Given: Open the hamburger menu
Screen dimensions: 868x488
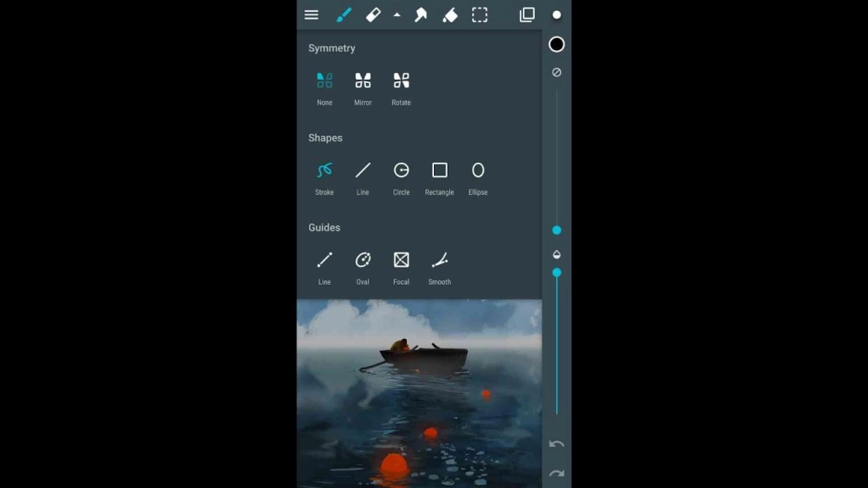Looking at the screenshot, I should click(x=311, y=14).
